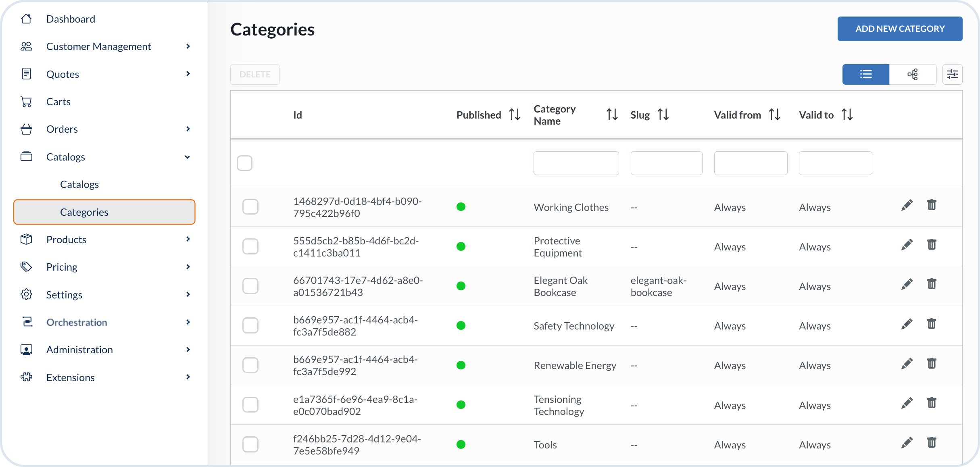Switch to tree hierarchy view icon
The image size is (980, 467).
click(x=913, y=74)
